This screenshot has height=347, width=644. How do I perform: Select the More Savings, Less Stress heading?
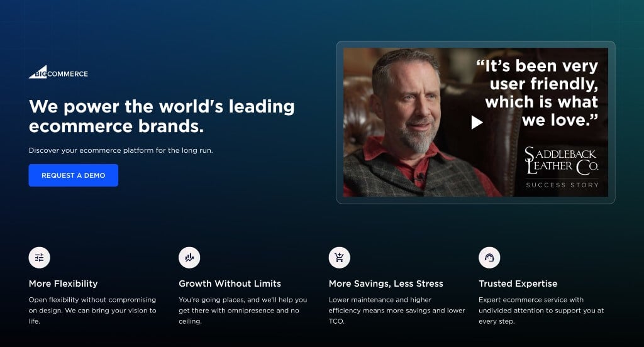386,284
